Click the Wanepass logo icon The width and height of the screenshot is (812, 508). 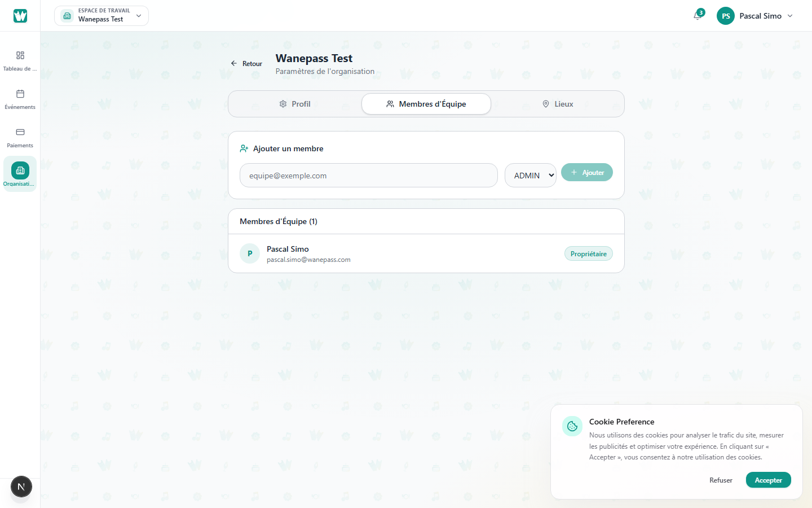point(20,16)
